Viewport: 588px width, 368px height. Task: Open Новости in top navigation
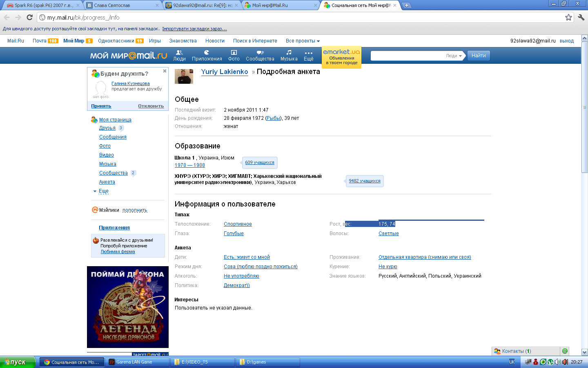click(215, 41)
